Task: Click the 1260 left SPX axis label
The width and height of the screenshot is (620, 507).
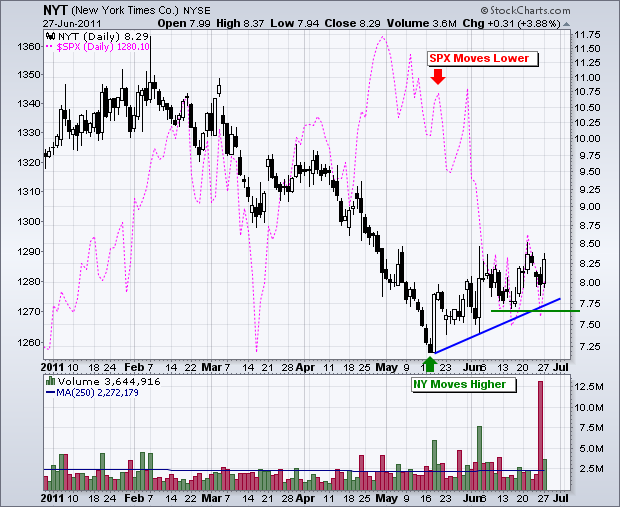Action: (x=29, y=342)
